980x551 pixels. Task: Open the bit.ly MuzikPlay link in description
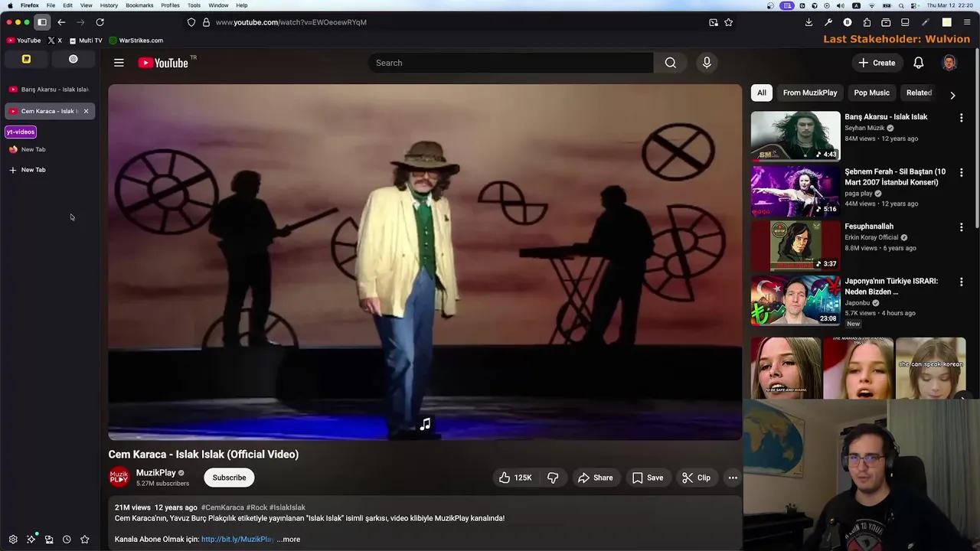237,540
